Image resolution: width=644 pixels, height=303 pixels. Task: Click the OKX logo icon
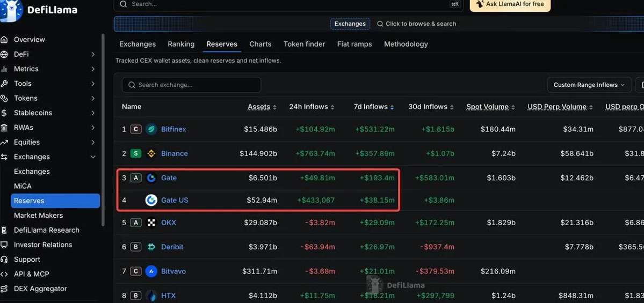[151, 223]
